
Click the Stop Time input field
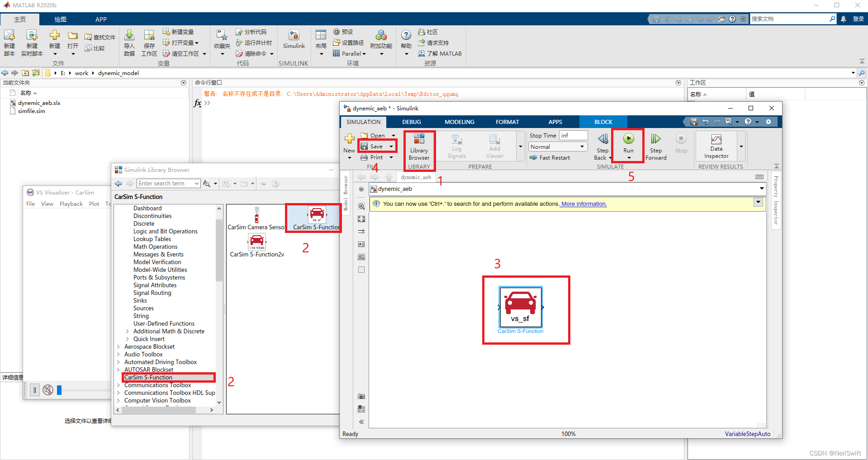(573, 135)
